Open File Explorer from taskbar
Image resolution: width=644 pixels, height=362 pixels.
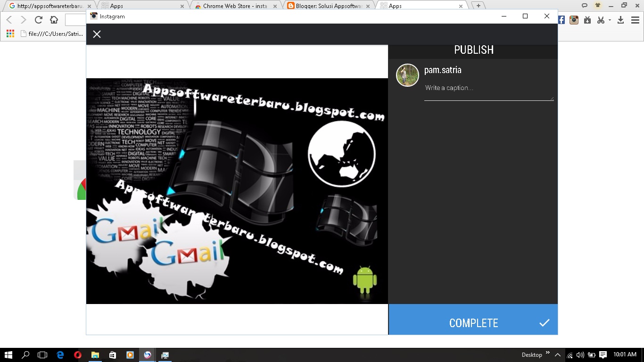95,355
